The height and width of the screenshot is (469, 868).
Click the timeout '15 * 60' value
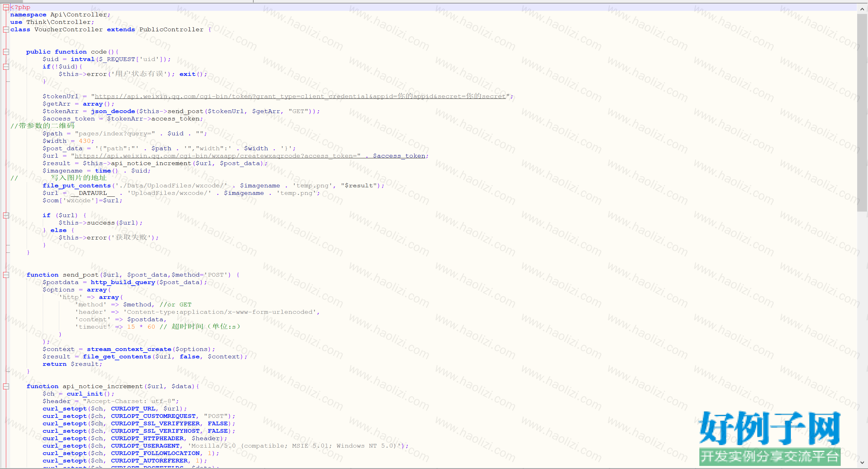pyautogui.click(x=141, y=327)
